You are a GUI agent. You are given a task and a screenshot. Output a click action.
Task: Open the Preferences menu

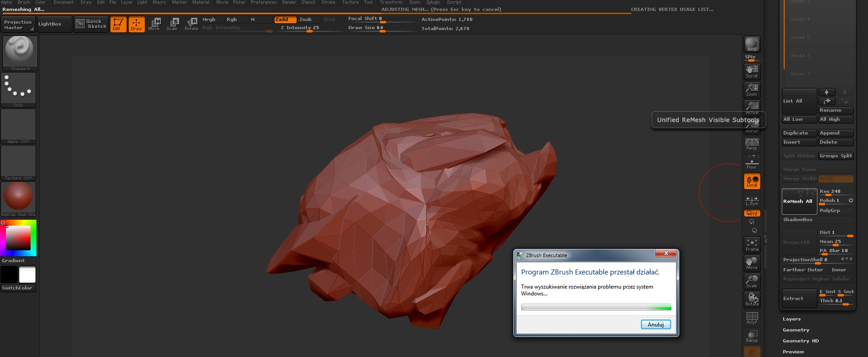tap(263, 2)
